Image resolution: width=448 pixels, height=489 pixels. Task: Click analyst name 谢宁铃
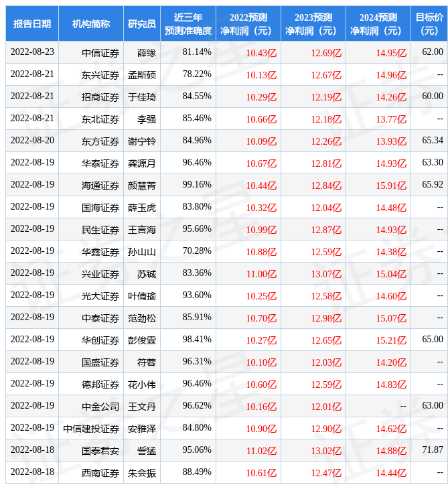point(142,141)
